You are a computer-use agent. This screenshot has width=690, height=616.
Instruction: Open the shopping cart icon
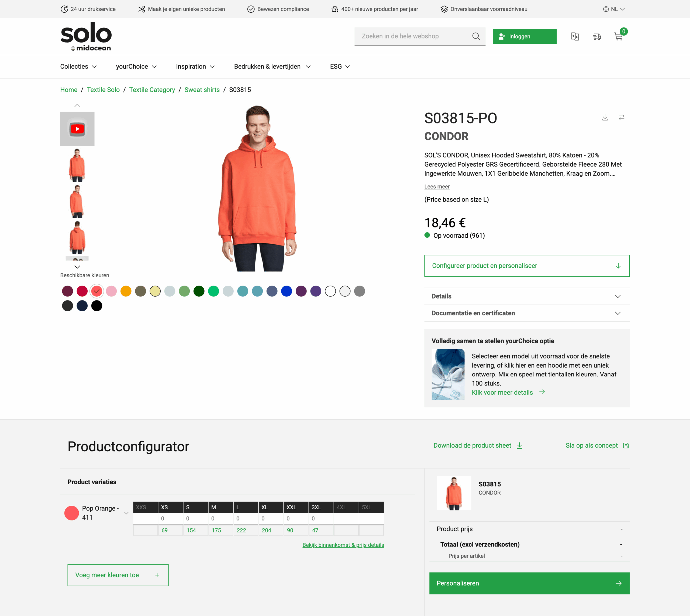click(x=618, y=37)
